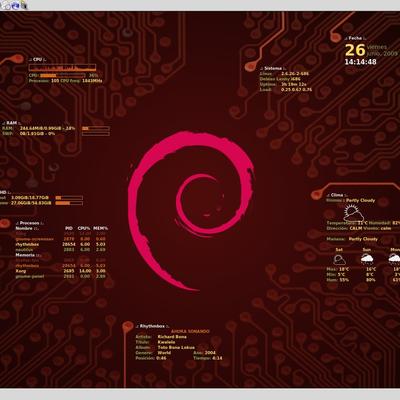The height and width of the screenshot is (400, 400).
Task: Click the CPU% column header
Action: tap(84, 228)
